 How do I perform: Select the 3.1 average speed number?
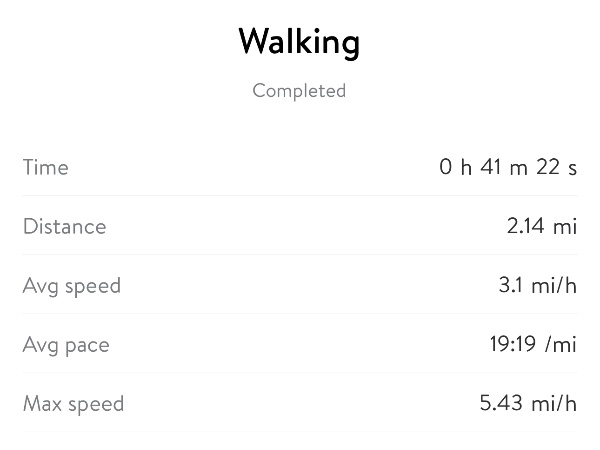click(x=511, y=286)
